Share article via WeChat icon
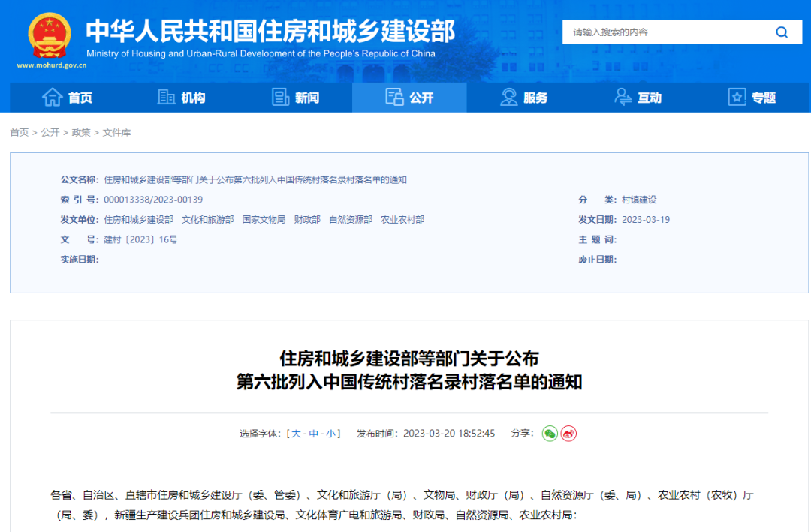The image size is (811, 532). point(550,434)
